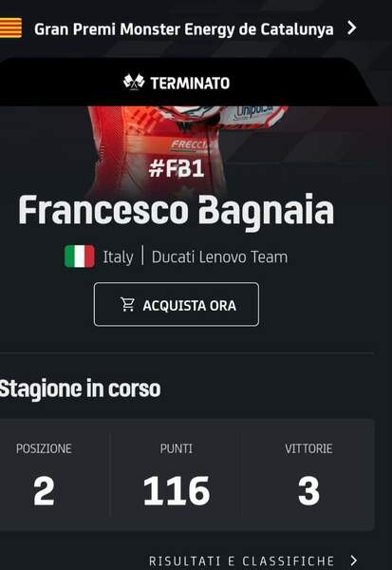
Task: Click the POSIZIONE stat showing 2
Action: (x=44, y=475)
